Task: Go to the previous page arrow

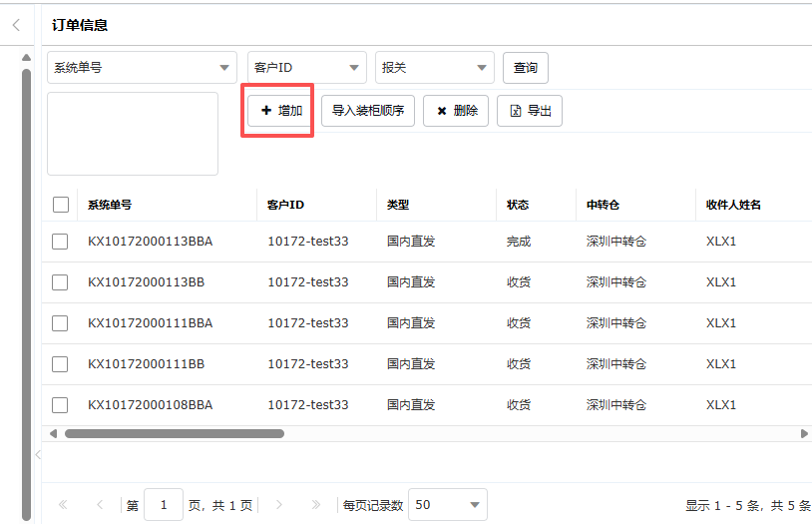Action: click(99, 505)
